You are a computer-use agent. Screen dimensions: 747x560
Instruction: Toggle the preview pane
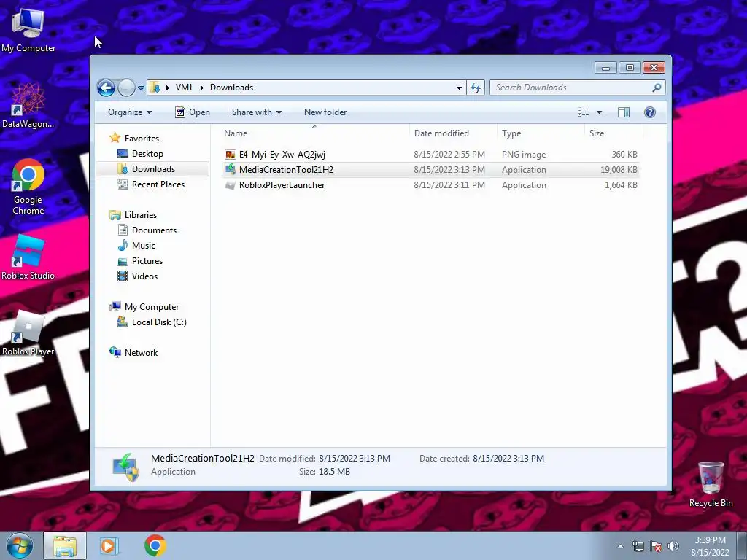(624, 112)
